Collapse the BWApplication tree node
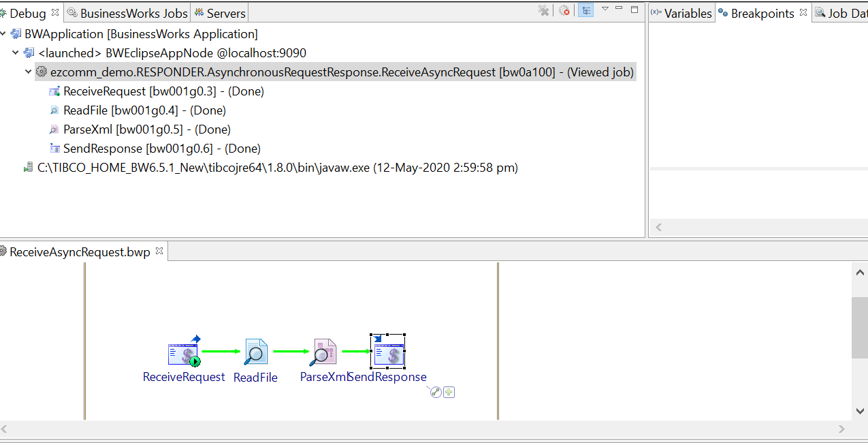Viewport: 868px width, 443px height. [x=4, y=33]
